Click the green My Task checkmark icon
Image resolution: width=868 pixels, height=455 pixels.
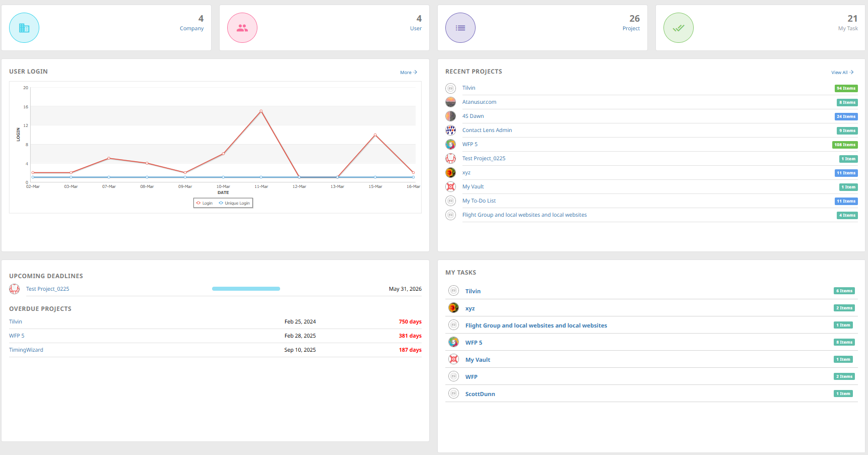pyautogui.click(x=678, y=28)
